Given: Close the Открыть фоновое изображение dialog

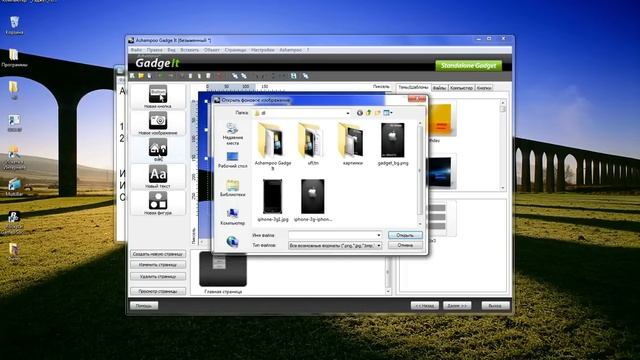Looking at the screenshot, I should pos(417,99).
